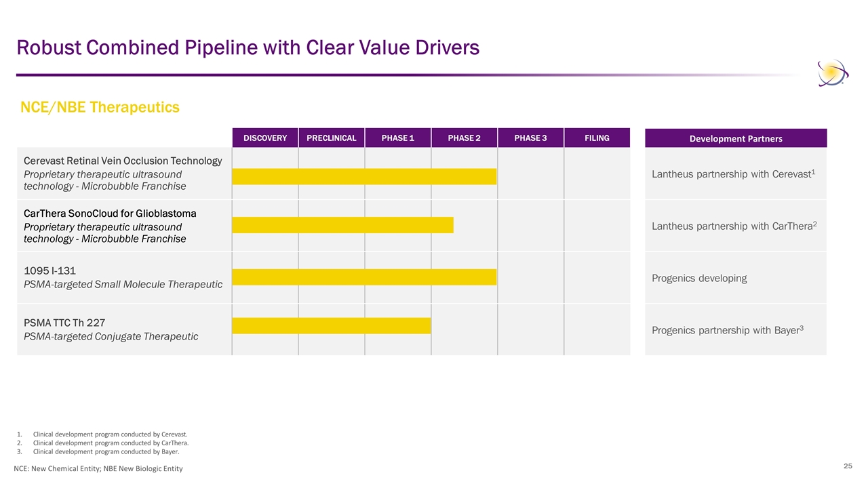Click the NCE/NBE Therapeutics section heading
Viewport: 868px width, 488px height.
tap(100, 107)
